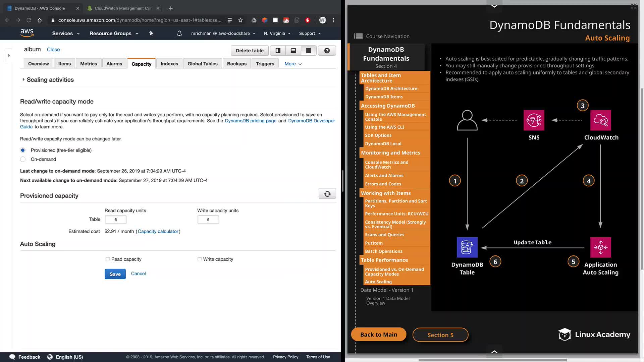Enable Read capacity auto scaling

pos(107,259)
